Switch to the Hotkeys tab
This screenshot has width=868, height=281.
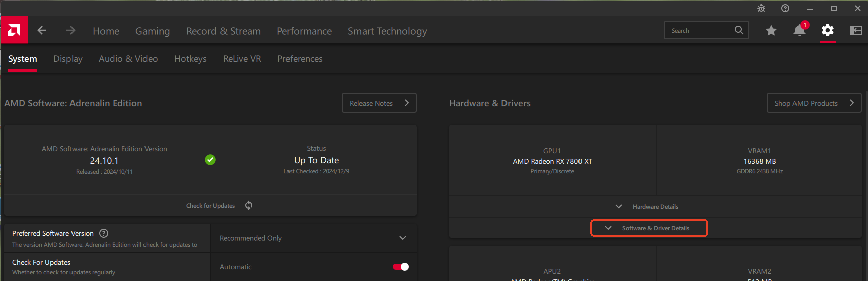[190, 59]
